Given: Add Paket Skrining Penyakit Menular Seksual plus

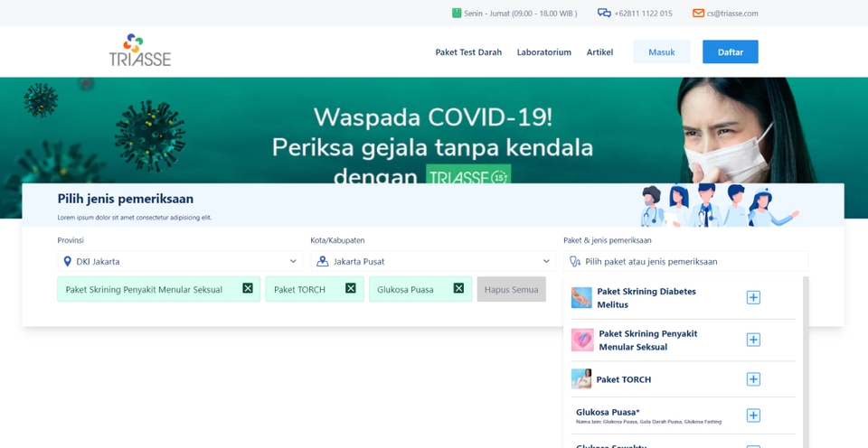Looking at the screenshot, I should click(x=753, y=340).
